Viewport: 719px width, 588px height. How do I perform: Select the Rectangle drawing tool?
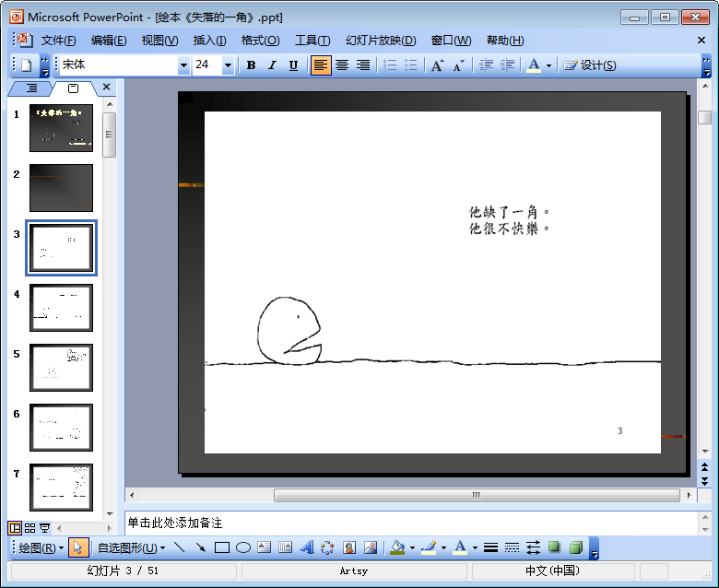coord(222,547)
